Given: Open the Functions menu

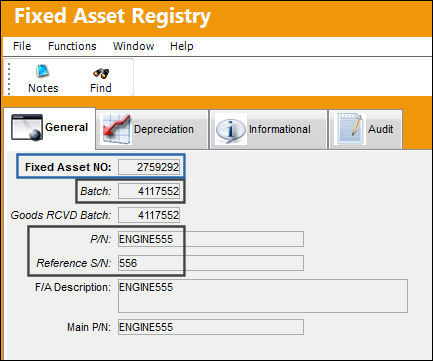Looking at the screenshot, I should tap(72, 46).
